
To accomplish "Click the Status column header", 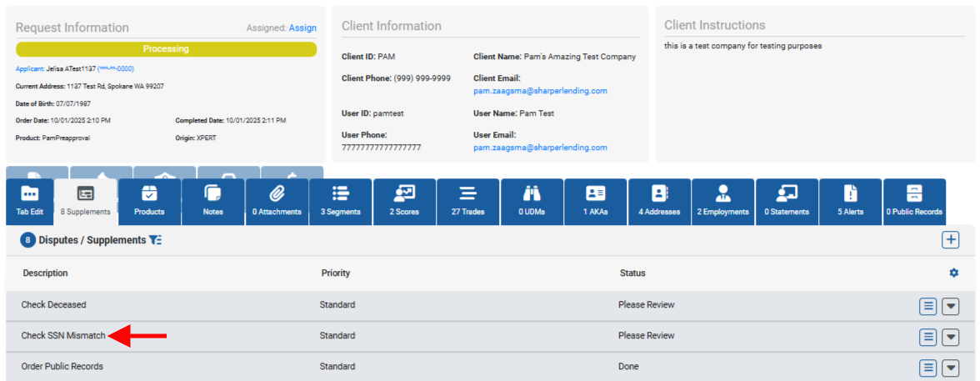I will coord(632,273).
